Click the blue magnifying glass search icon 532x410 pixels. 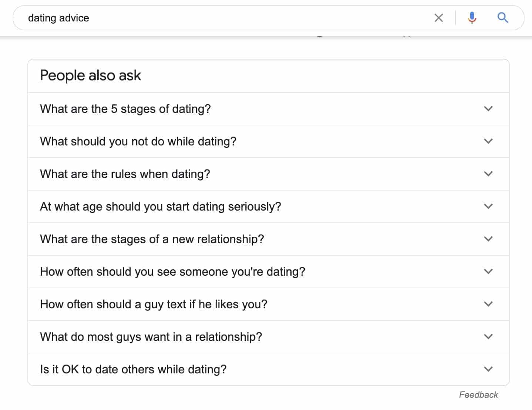[502, 17]
